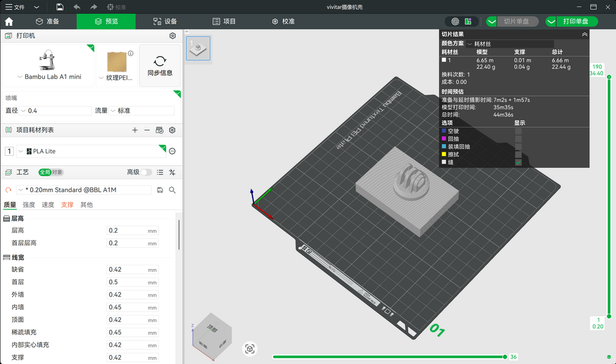Viewport: 616px width, 364px height.
Task: Switch to the 准备 prepare tab
Action: click(48, 21)
